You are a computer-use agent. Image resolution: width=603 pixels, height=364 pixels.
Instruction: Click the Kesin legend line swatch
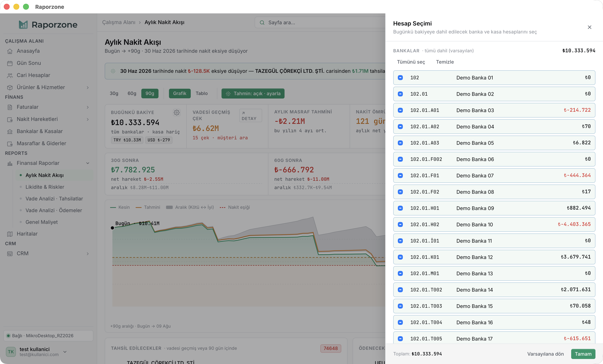(x=113, y=208)
